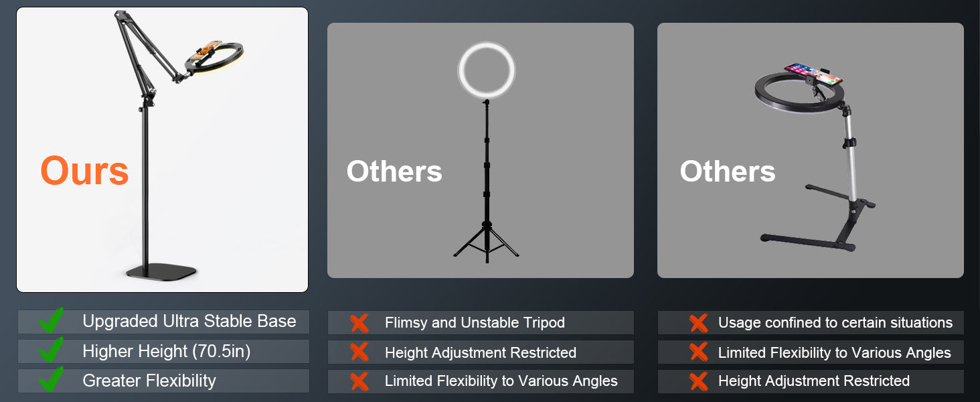Image resolution: width=980 pixels, height=402 pixels.
Task: Click "Usage confined to certain situations" text
Action: 835,323
